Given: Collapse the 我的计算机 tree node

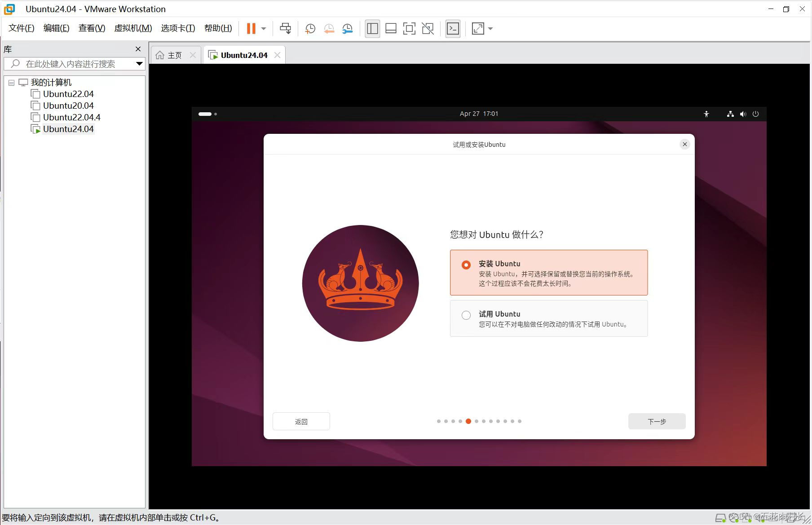Looking at the screenshot, I should coord(11,83).
